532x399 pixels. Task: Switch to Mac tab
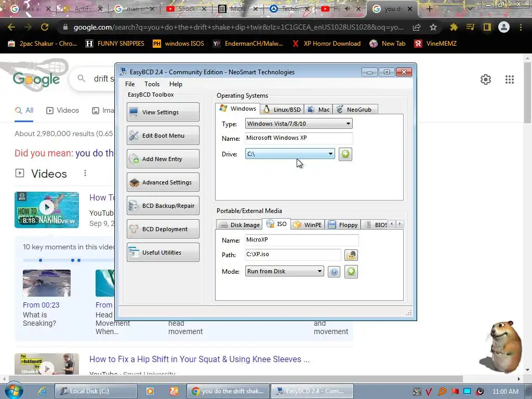(x=318, y=109)
